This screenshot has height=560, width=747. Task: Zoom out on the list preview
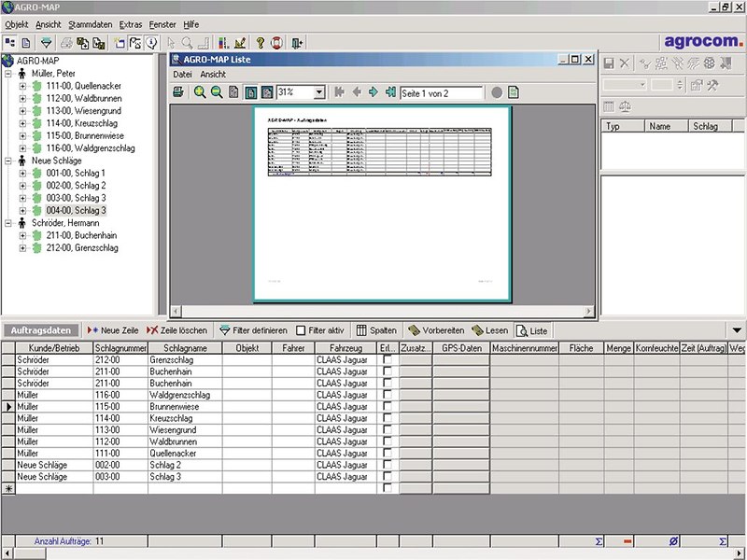pos(217,92)
